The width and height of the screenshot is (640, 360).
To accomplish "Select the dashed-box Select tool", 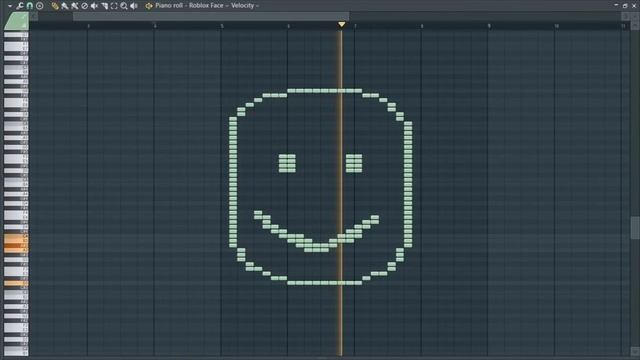I will pyautogui.click(x=114, y=6).
